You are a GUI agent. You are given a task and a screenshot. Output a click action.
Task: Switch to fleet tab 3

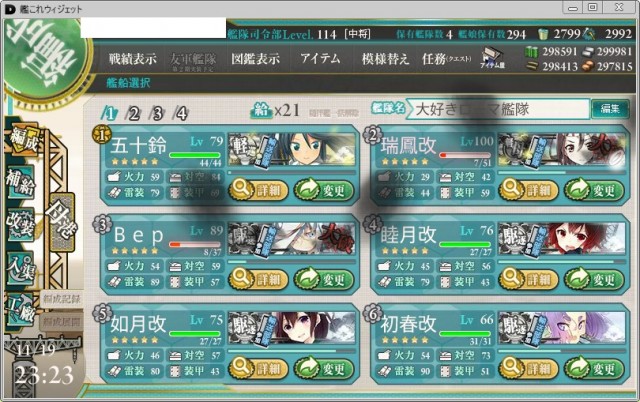tap(157, 113)
